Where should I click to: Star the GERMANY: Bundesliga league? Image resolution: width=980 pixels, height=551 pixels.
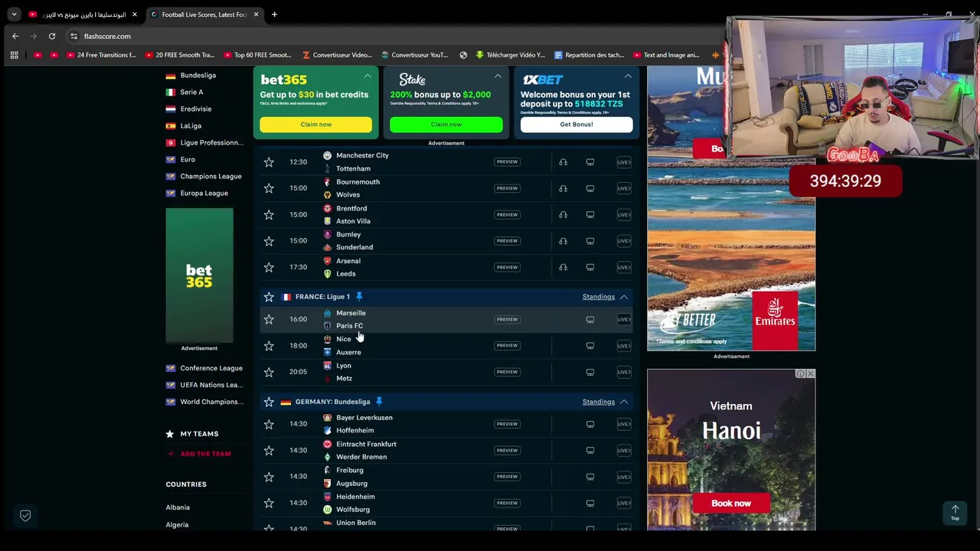[x=269, y=402]
